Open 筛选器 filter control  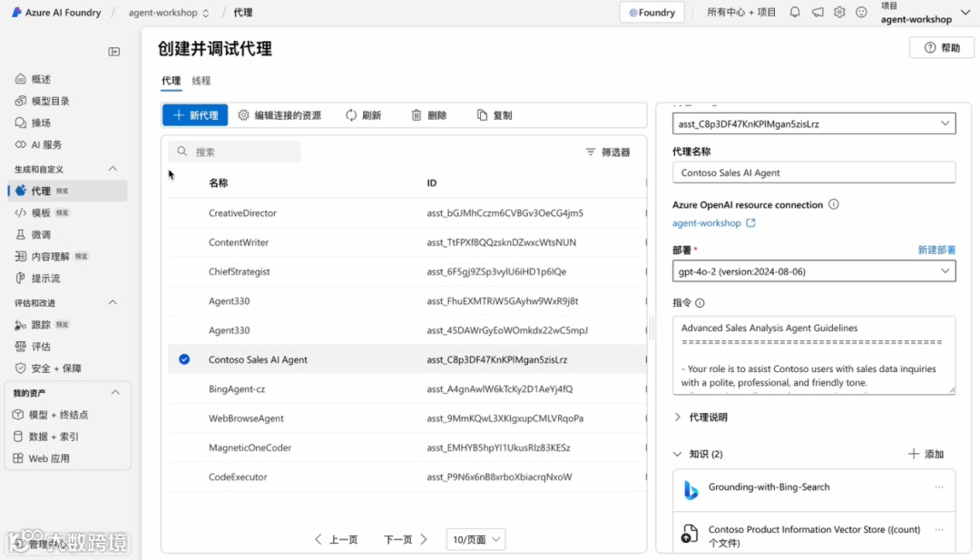point(607,152)
